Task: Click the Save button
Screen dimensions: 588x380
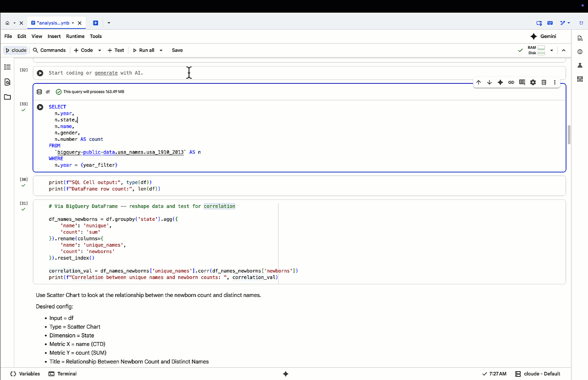Action: (x=177, y=50)
